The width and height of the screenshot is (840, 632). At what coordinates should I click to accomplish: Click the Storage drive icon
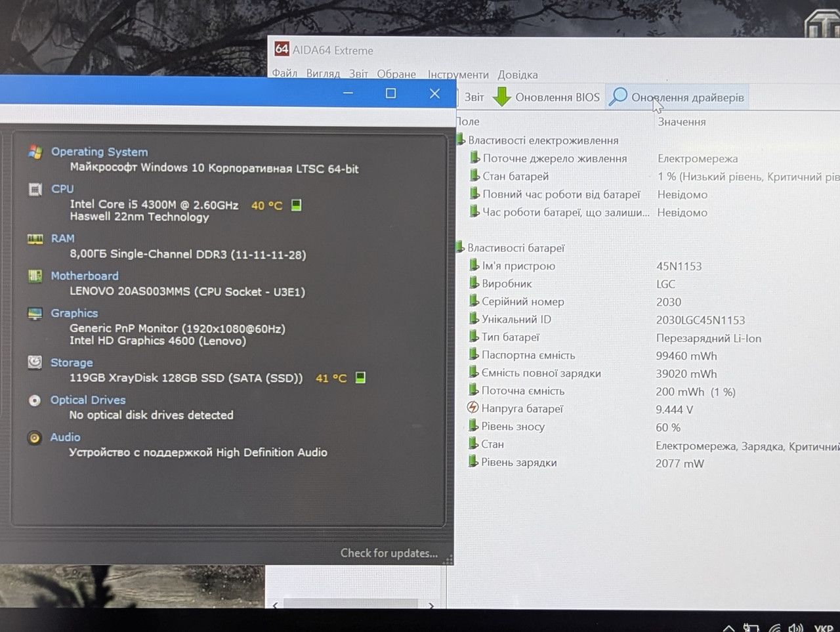click(35, 362)
